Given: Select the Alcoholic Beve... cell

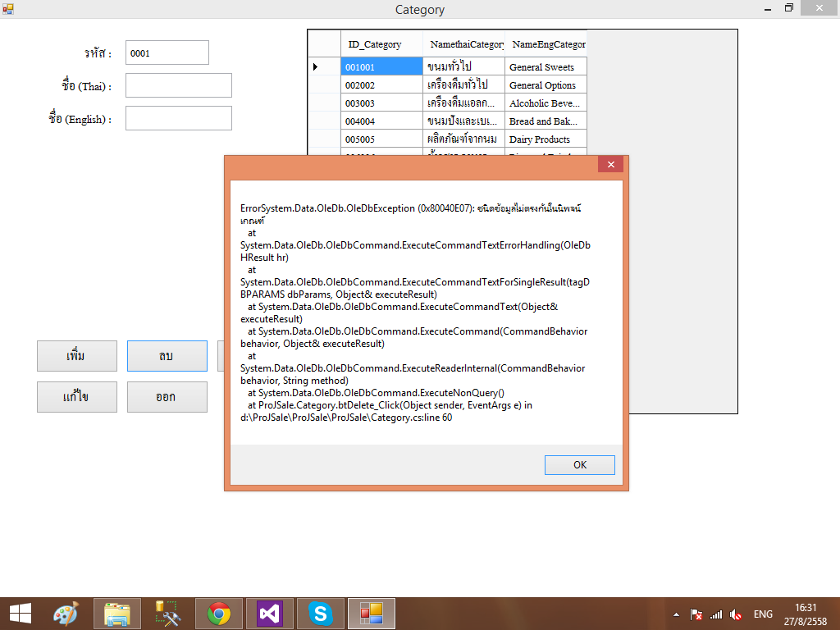Looking at the screenshot, I should [546, 103].
